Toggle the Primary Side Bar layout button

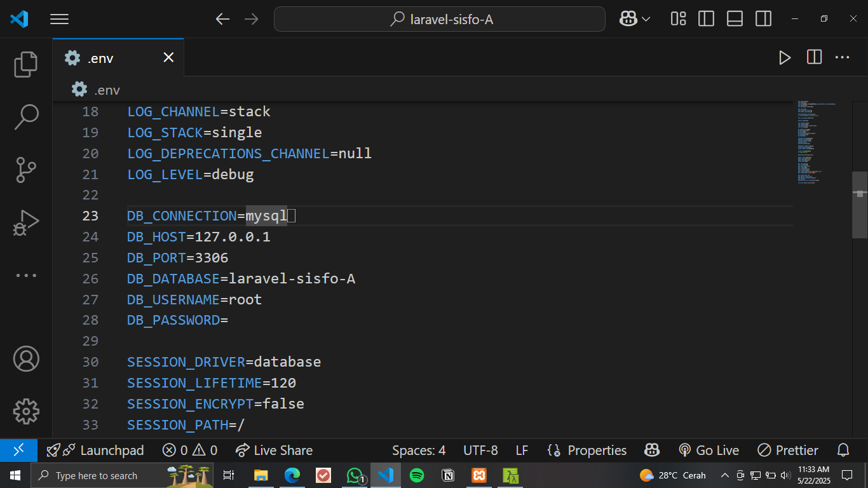(x=706, y=19)
